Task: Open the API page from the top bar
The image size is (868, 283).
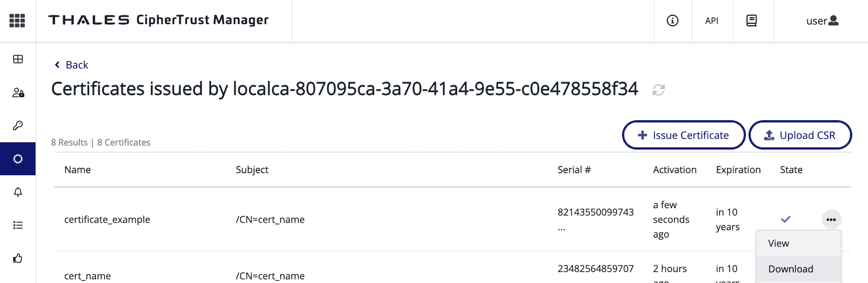Action: click(712, 21)
